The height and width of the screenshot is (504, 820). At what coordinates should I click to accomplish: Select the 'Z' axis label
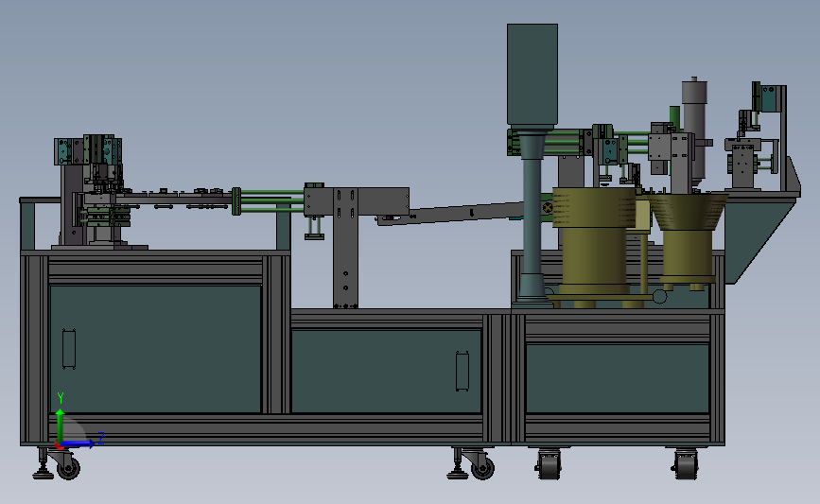(x=101, y=438)
